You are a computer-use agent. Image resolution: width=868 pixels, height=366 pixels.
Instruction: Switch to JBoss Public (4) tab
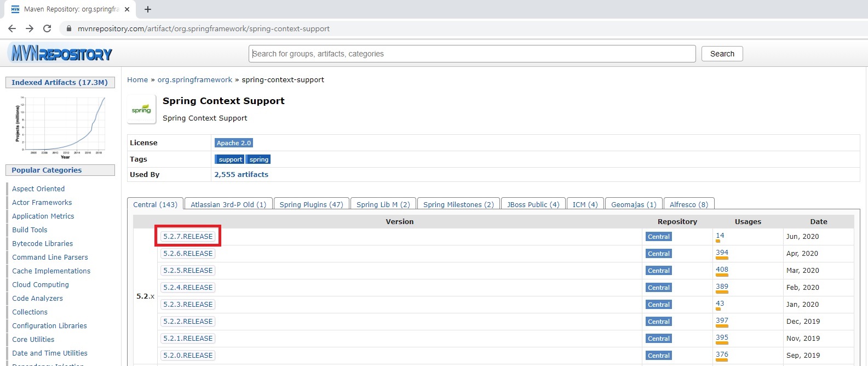[x=533, y=204]
